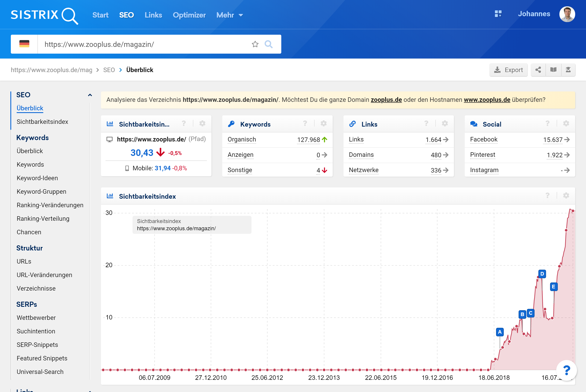The image size is (586, 392).
Task: Switch to the Links navigation tab
Action: coord(153,15)
